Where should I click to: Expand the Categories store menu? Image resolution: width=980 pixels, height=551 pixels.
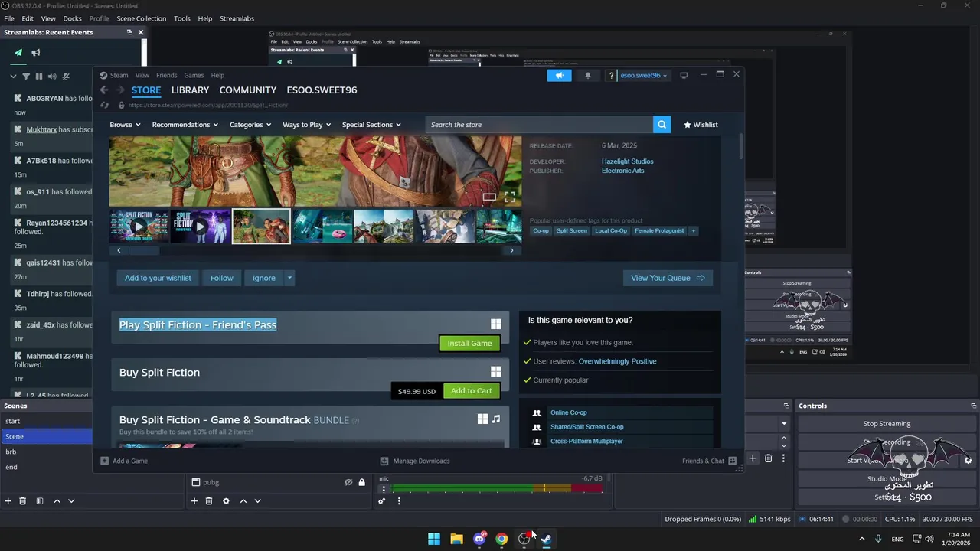pyautogui.click(x=250, y=125)
